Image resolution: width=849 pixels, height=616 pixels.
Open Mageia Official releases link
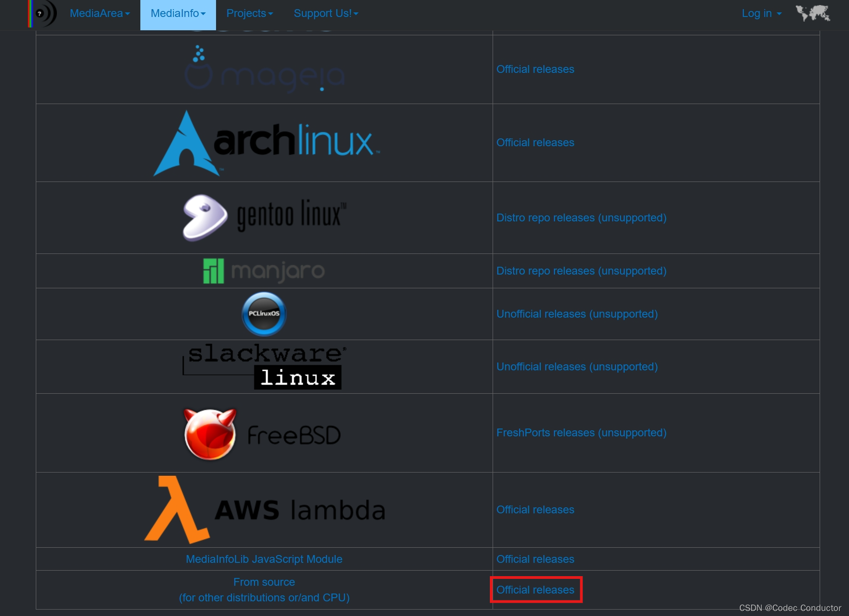tap(535, 69)
